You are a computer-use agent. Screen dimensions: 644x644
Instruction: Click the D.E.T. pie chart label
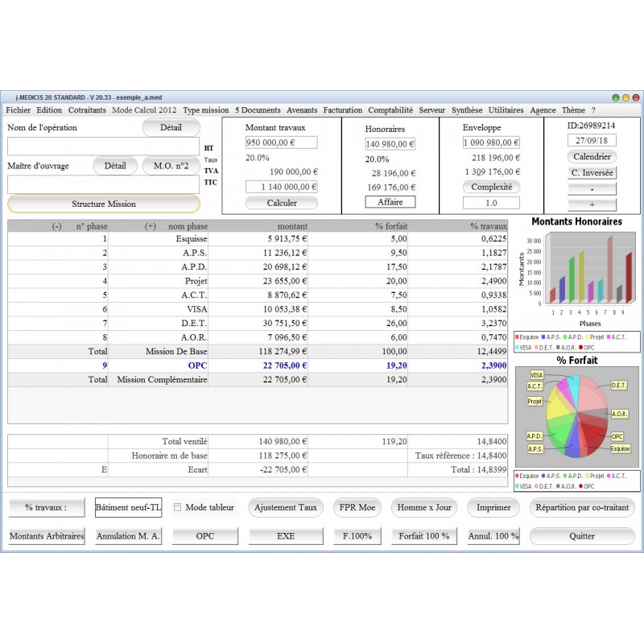pyautogui.click(x=618, y=386)
